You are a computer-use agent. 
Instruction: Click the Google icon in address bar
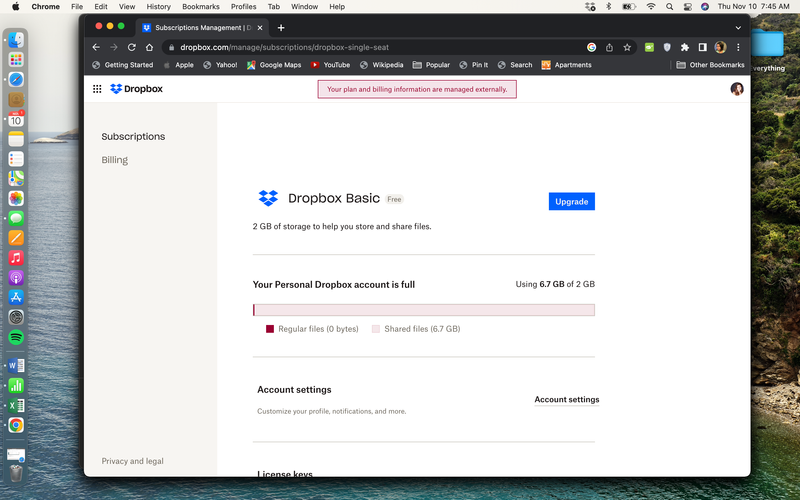(x=591, y=47)
